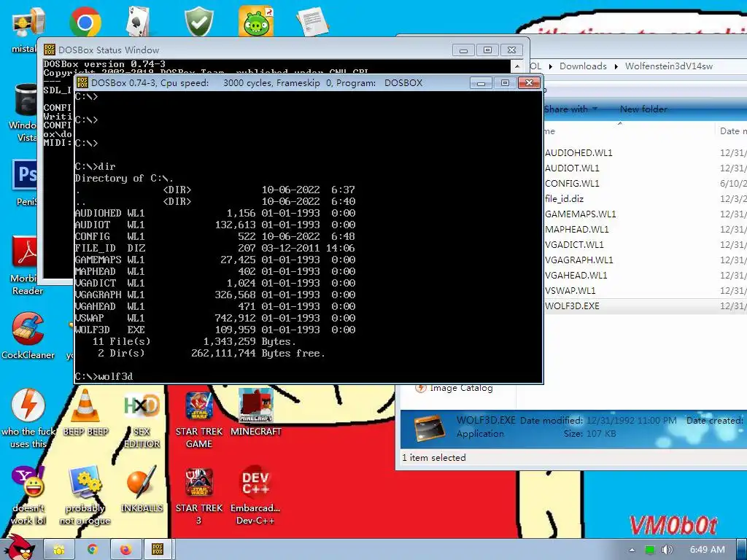Open the taskbar file explorer icon
Screen dimensions: 747x560
pos(59,550)
